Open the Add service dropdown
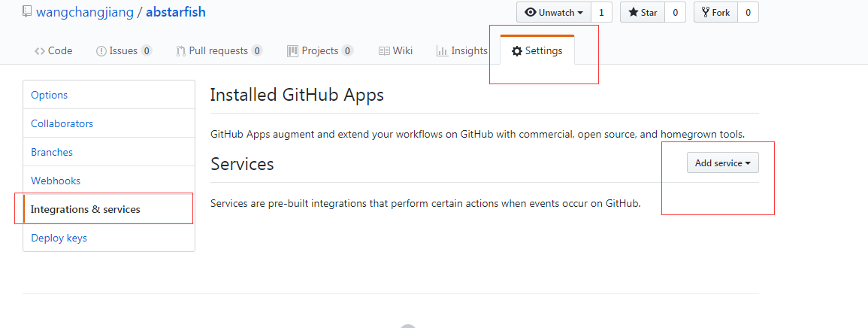 (723, 163)
